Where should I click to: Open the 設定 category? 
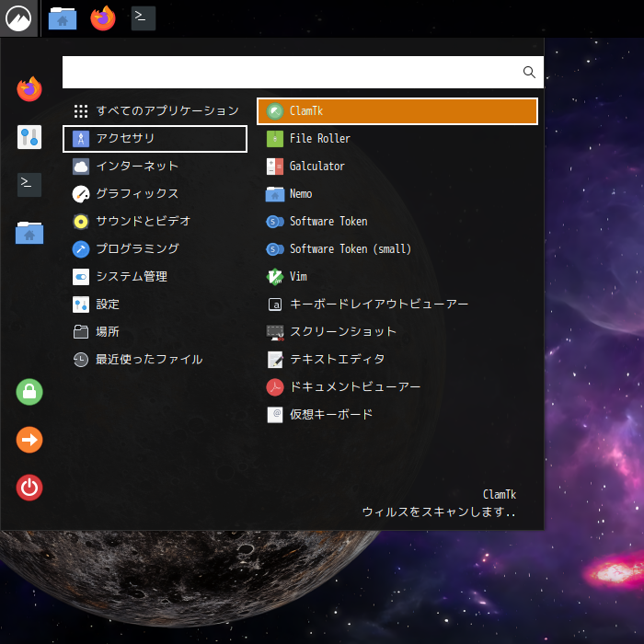(x=155, y=305)
